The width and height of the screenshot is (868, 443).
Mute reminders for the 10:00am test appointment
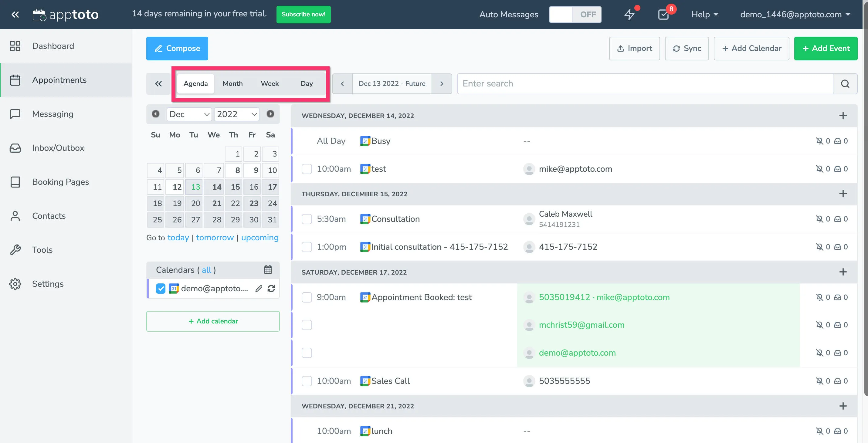820,169
